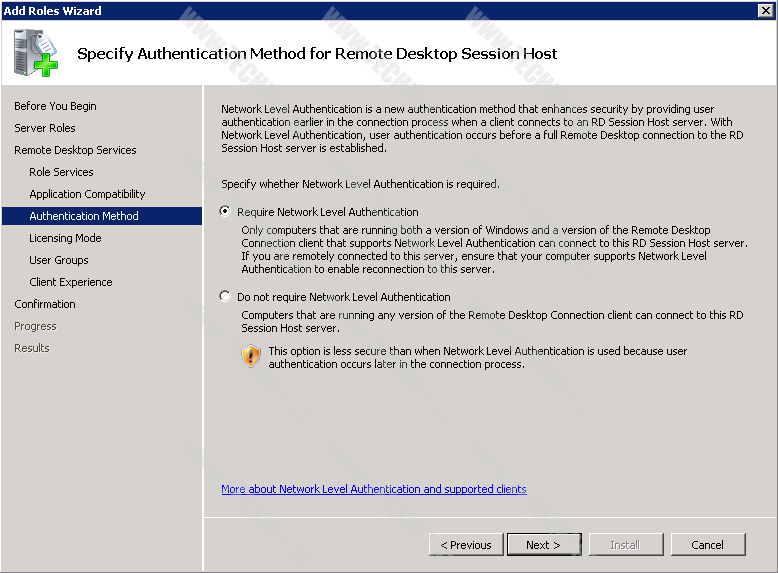Screen dimensions: 778x573
Task: Click the Previous button
Action: [466, 545]
